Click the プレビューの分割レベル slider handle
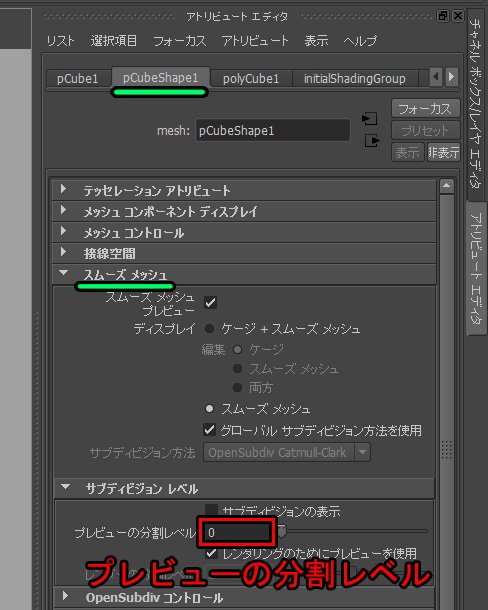Viewport: 488px width, 610px height. point(281,530)
